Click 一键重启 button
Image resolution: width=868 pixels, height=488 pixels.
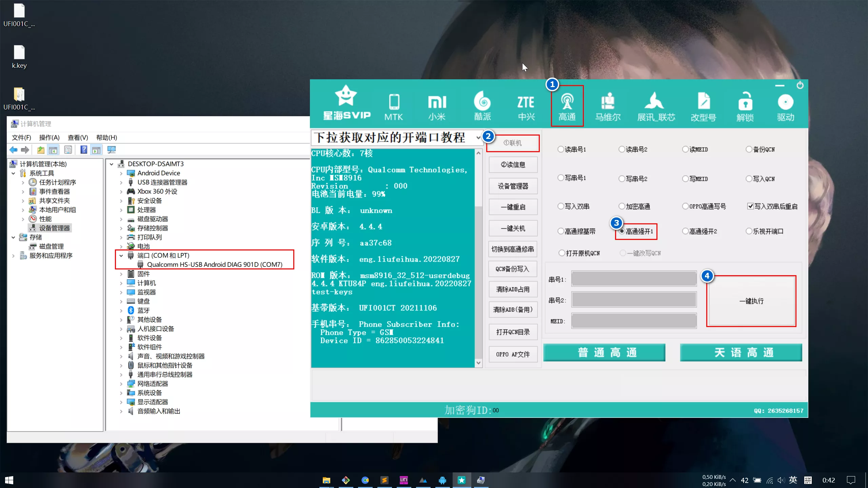click(513, 207)
